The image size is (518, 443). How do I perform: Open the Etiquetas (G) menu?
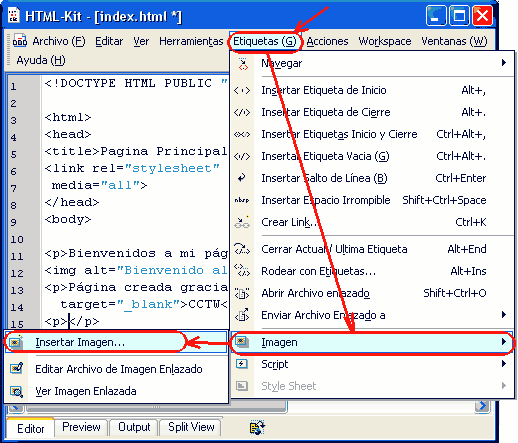click(265, 41)
